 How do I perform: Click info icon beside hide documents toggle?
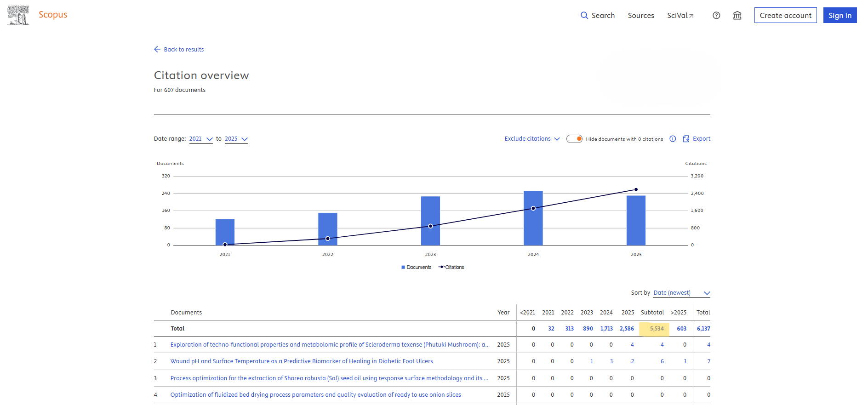pos(673,139)
